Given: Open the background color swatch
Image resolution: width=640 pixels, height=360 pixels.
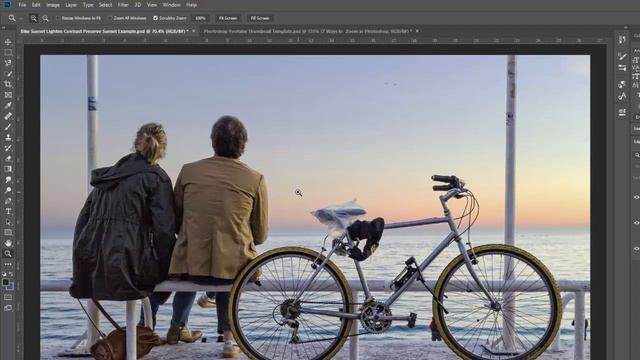Looking at the screenshot, I should (11, 287).
